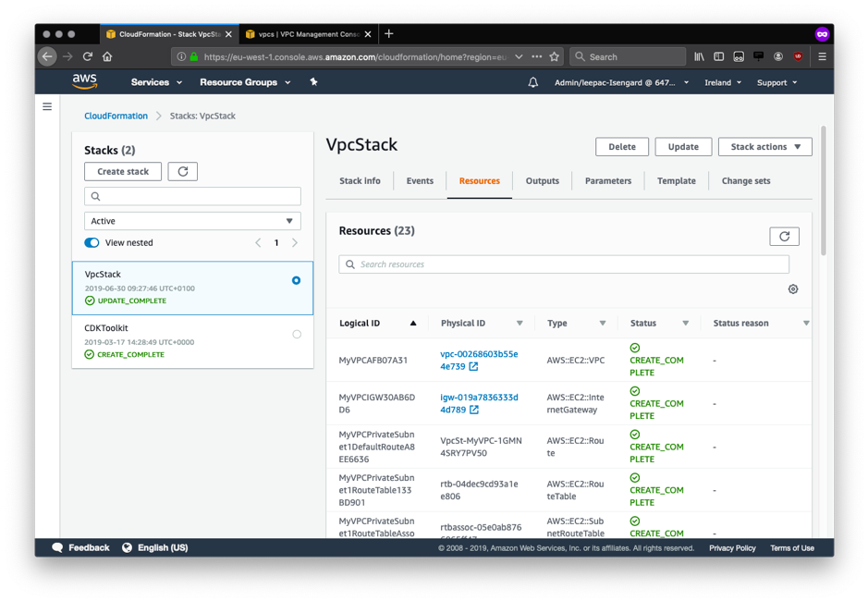
Task: Switch to VPC Management Console browser tab
Action: 309,34
